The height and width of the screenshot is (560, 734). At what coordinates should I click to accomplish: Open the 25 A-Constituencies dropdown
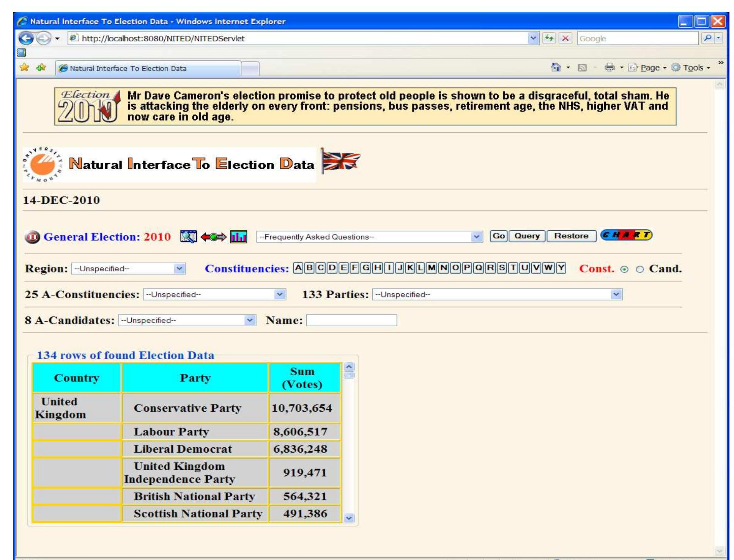click(214, 294)
